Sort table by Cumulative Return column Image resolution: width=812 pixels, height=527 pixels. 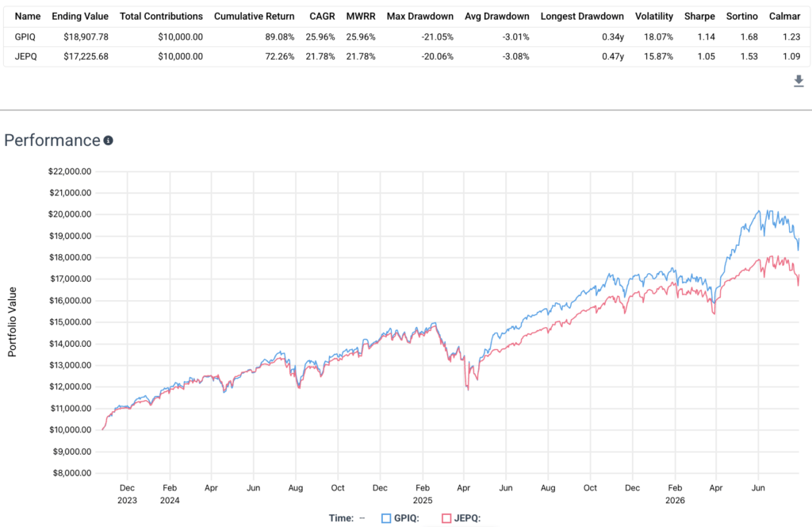point(254,16)
